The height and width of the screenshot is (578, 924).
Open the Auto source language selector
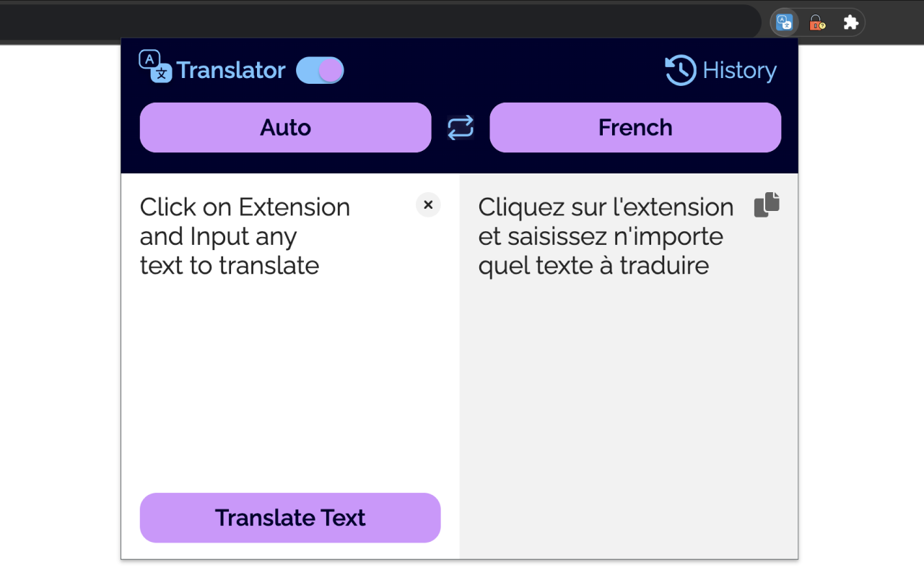pos(285,127)
